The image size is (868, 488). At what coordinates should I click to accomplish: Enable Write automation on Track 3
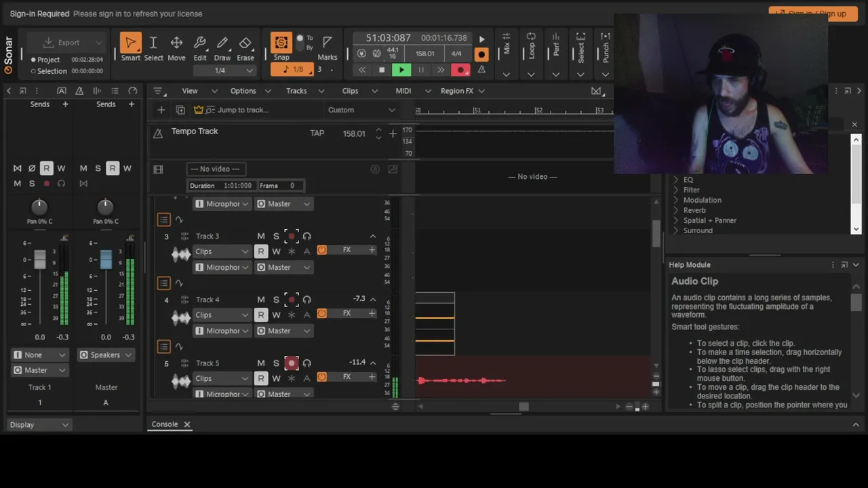click(x=276, y=251)
